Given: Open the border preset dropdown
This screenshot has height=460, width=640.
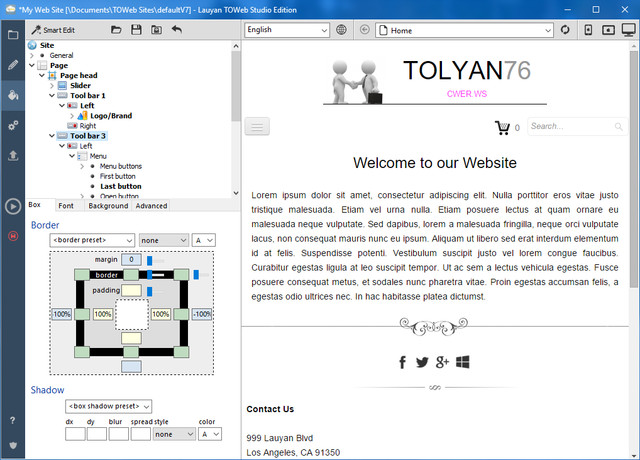Looking at the screenshot, I should pos(92,240).
